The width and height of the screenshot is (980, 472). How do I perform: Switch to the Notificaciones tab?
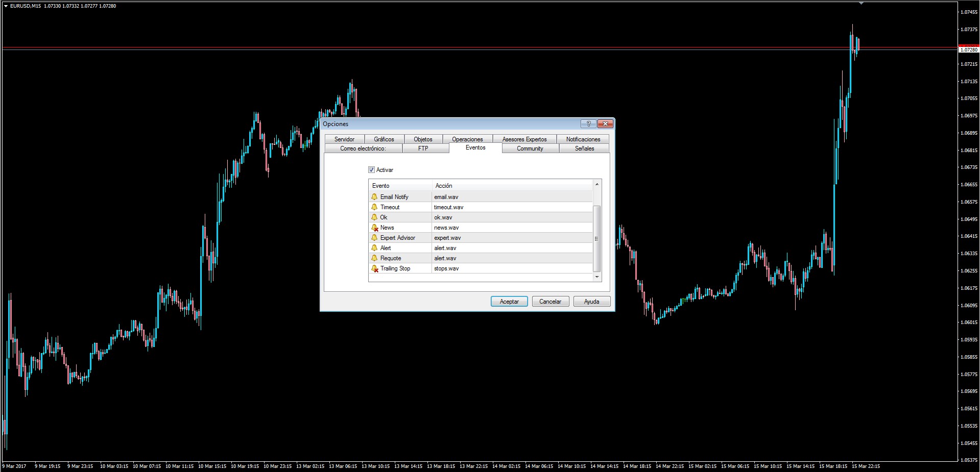(x=583, y=139)
